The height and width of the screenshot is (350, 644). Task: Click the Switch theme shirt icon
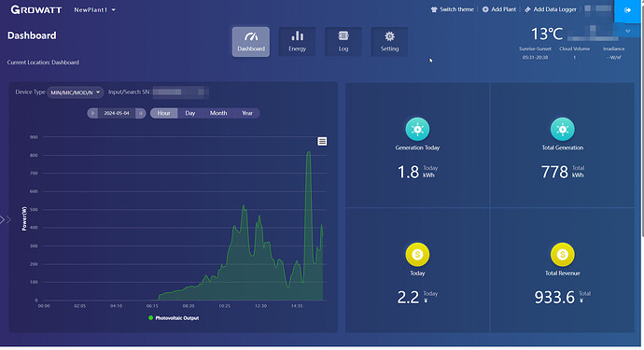coord(434,9)
